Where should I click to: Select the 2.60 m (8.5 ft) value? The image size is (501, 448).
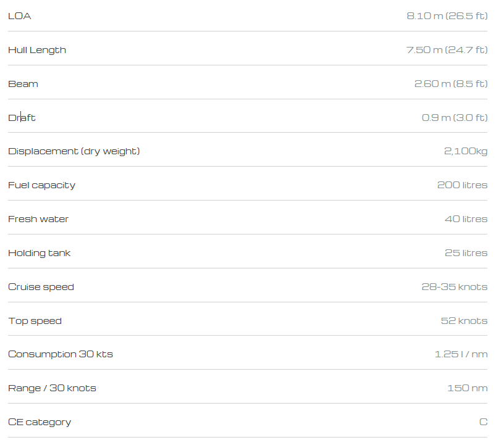click(x=451, y=83)
